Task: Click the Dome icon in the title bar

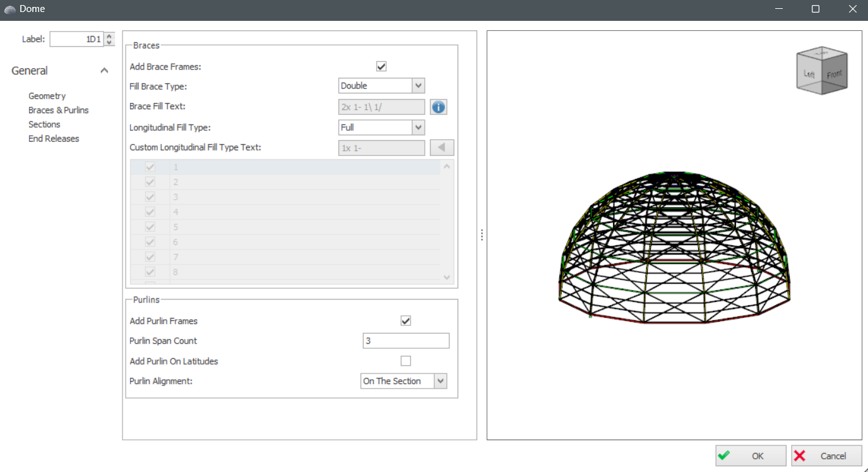Action: pyautogui.click(x=9, y=9)
